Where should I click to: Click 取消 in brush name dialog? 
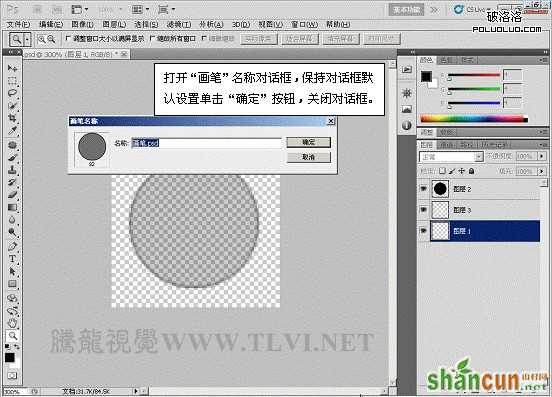309,157
